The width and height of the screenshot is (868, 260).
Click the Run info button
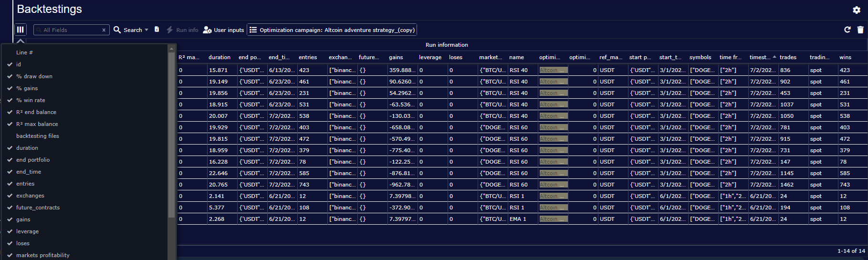(x=182, y=30)
